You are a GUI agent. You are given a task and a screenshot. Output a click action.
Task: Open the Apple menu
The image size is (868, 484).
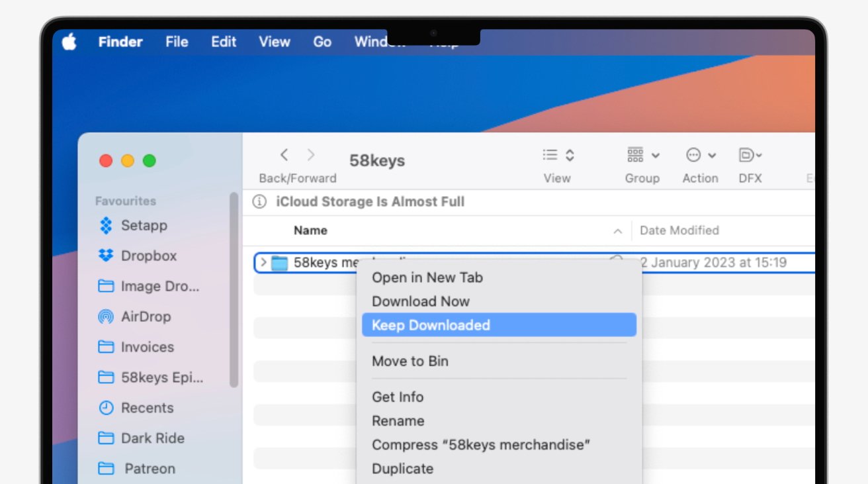pyautogui.click(x=69, y=42)
